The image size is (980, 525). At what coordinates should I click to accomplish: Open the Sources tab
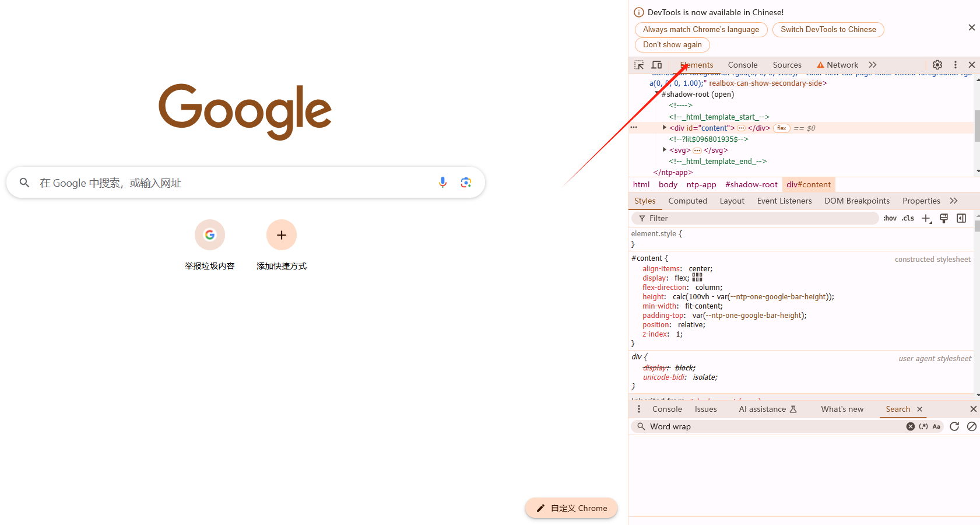787,65
